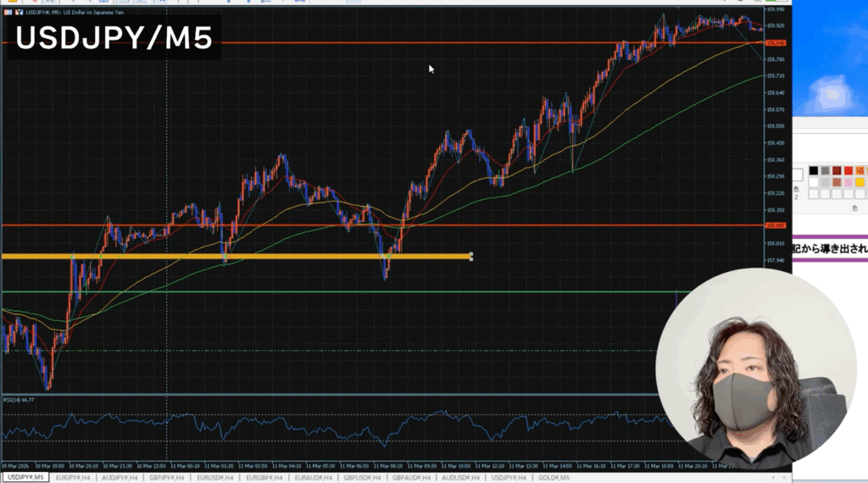Select the yellow color swatch in the palette
Screen dimensions: 868x483
[x=860, y=182]
